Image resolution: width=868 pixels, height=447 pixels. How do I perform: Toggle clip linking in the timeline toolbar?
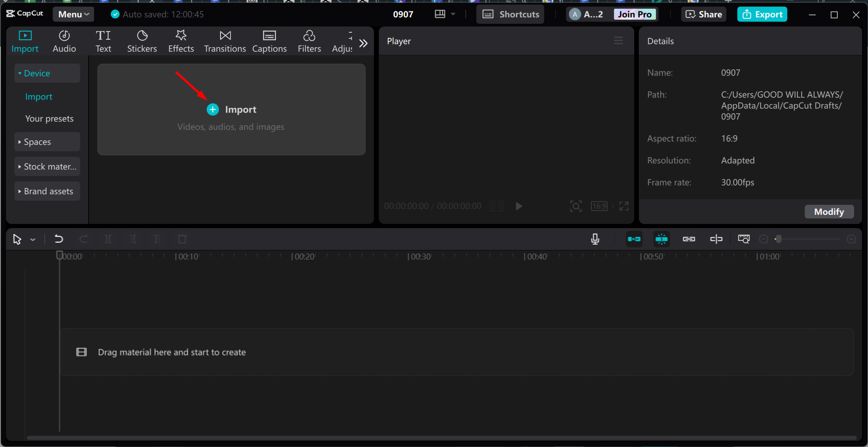(689, 239)
